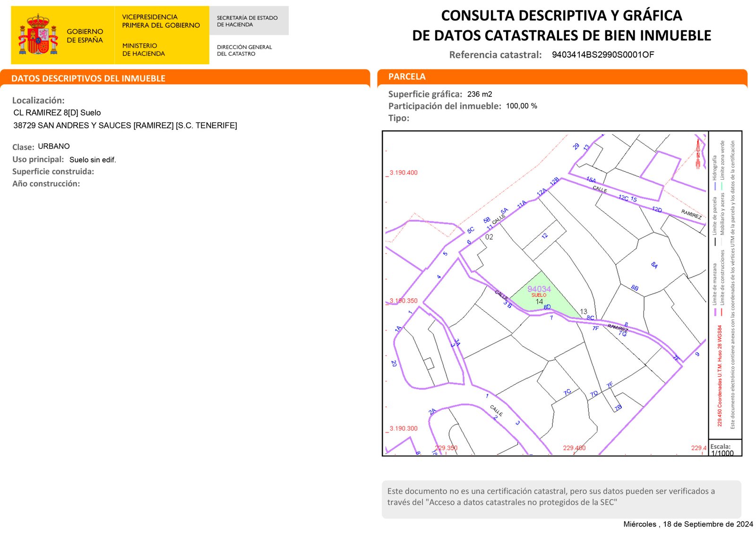The height and width of the screenshot is (537, 756).
Task: Click the 'Superficie gráfica:' label
Action: pyautogui.click(x=425, y=94)
